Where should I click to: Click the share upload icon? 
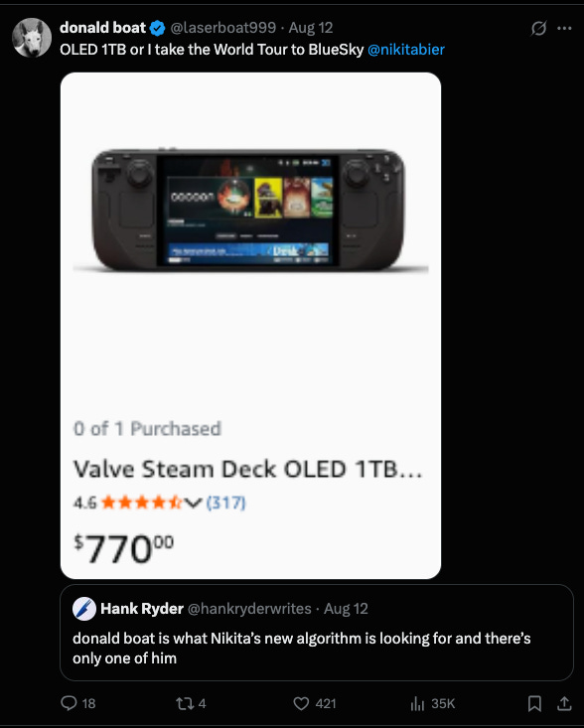coord(564,703)
